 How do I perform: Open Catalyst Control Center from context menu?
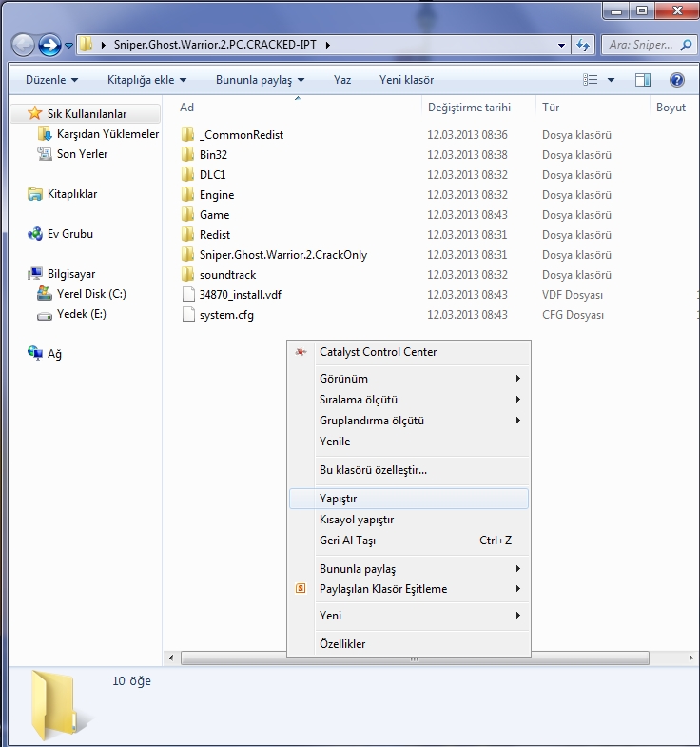coord(409,352)
